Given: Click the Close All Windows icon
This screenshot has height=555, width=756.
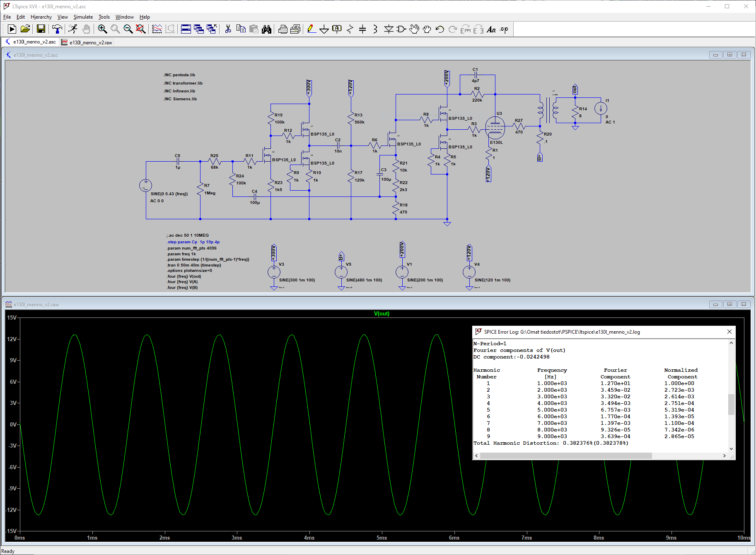Looking at the screenshot, I should point(212,29).
